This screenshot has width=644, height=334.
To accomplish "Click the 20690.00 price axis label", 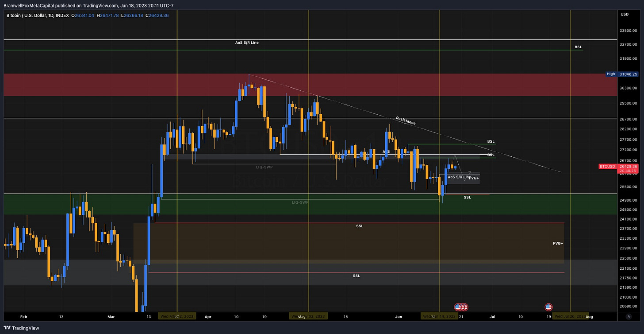I will (x=629, y=307).
